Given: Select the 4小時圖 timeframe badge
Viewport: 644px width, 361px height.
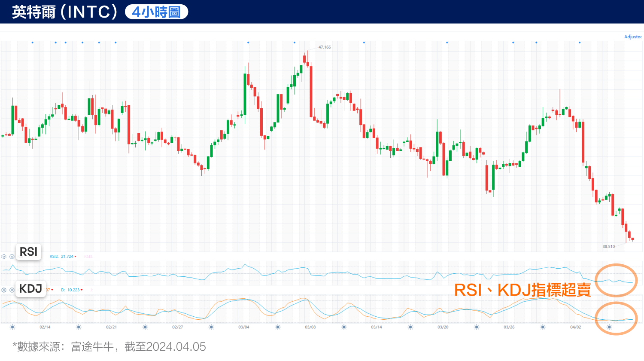Looking at the screenshot, I should click(x=156, y=12).
